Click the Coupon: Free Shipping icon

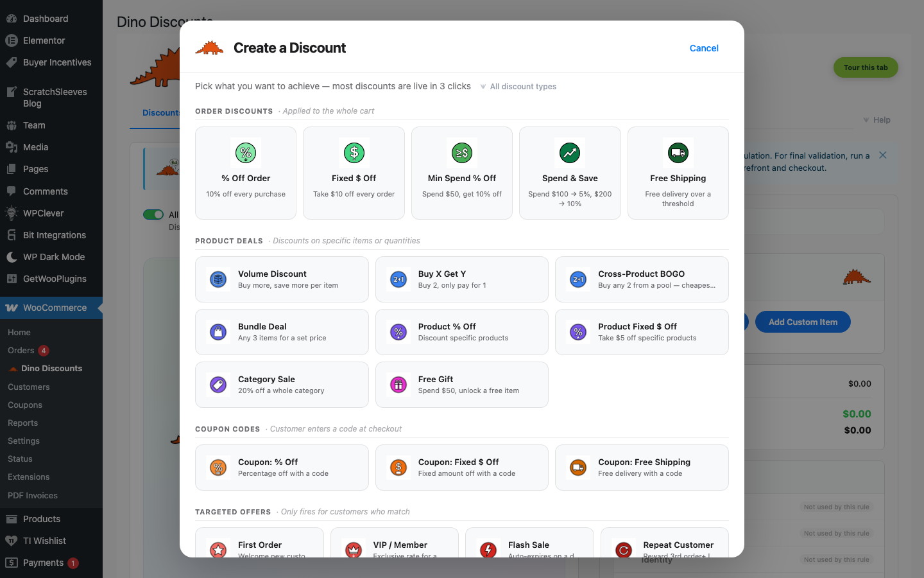tap(578, 468)
